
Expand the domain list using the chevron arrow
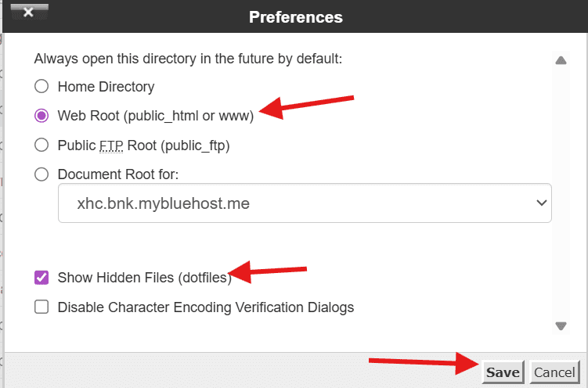[540, 203]
